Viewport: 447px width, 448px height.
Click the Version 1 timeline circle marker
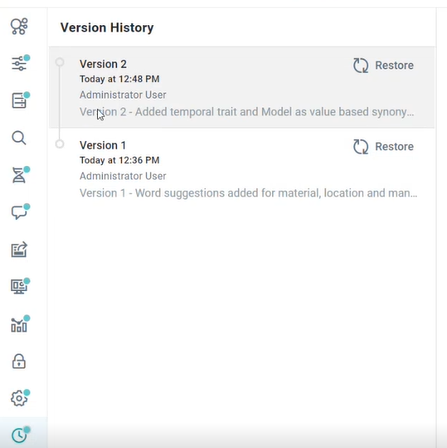(60, 144)
